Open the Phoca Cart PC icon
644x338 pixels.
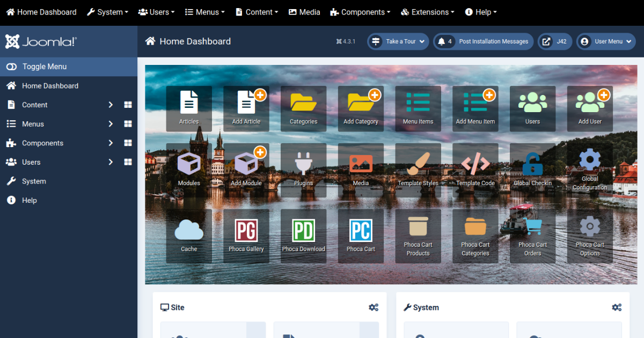pos(361,236)
